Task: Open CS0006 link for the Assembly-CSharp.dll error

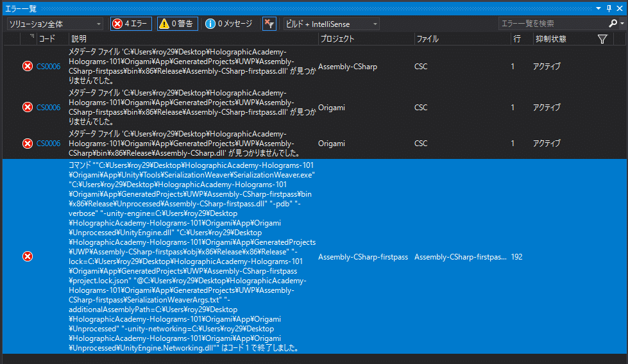Action: 49,143
